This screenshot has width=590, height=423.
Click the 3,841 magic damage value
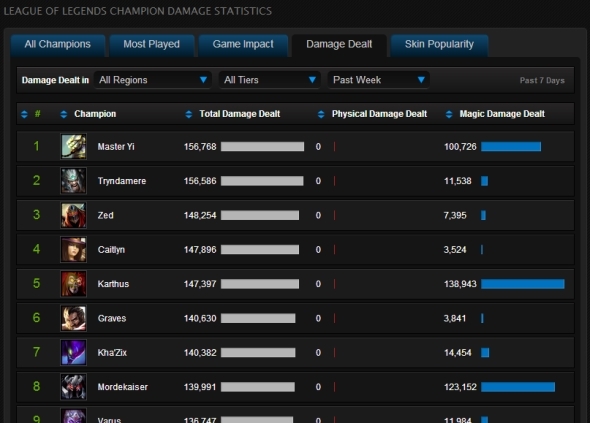click(x=455, y=318)
